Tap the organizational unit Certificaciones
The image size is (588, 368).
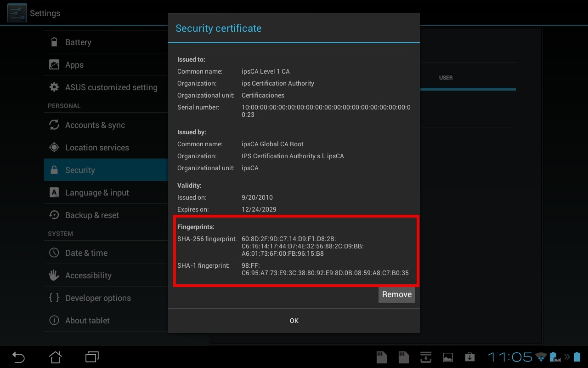coord(263,95)
